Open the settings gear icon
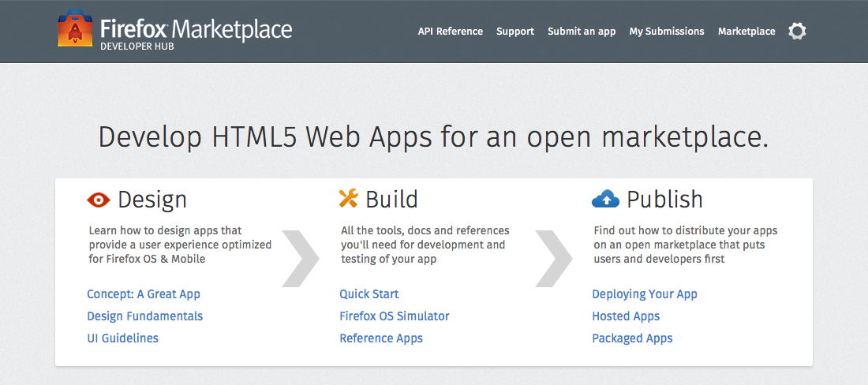The height and width of the screenshot is (385, 868). (797, 31)
